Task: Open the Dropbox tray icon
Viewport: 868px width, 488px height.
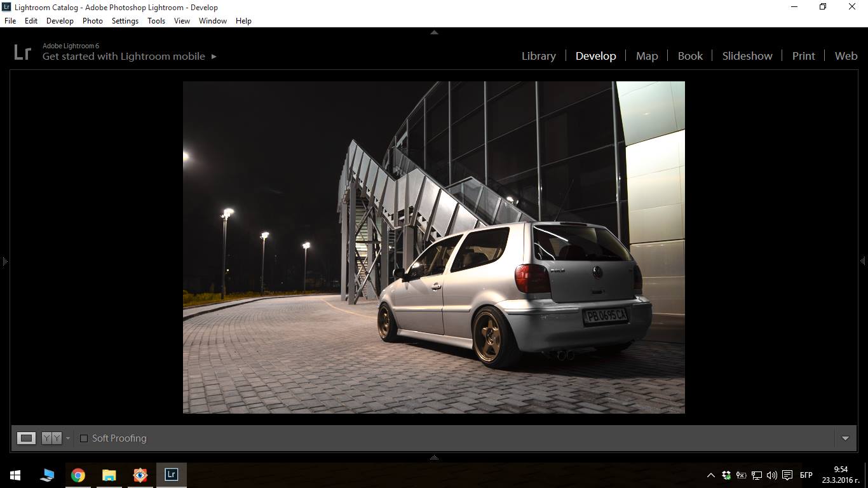Action: pyautogui.click(x=726, y=475)
